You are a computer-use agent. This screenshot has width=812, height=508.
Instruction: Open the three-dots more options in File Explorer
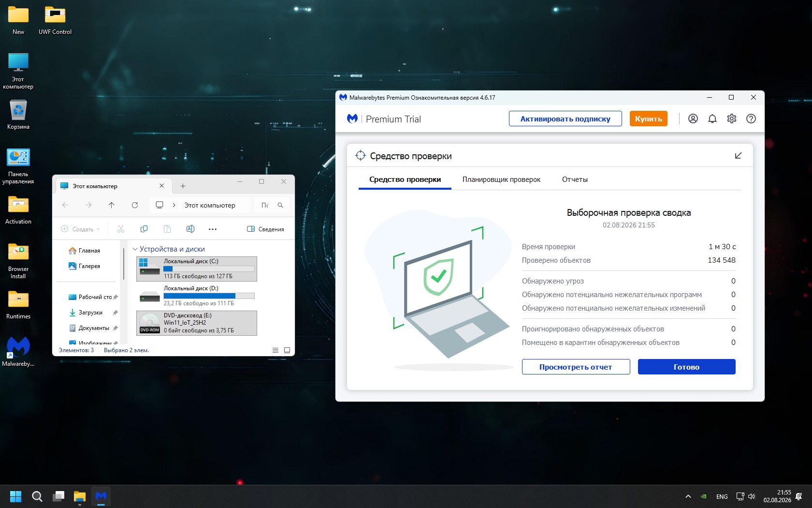213,229
